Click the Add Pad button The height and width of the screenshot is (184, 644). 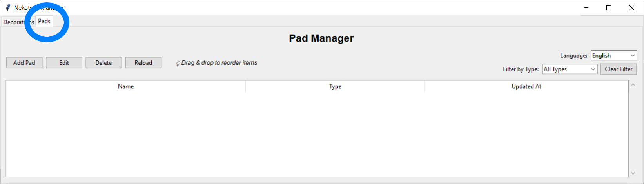tap(24, 63)
